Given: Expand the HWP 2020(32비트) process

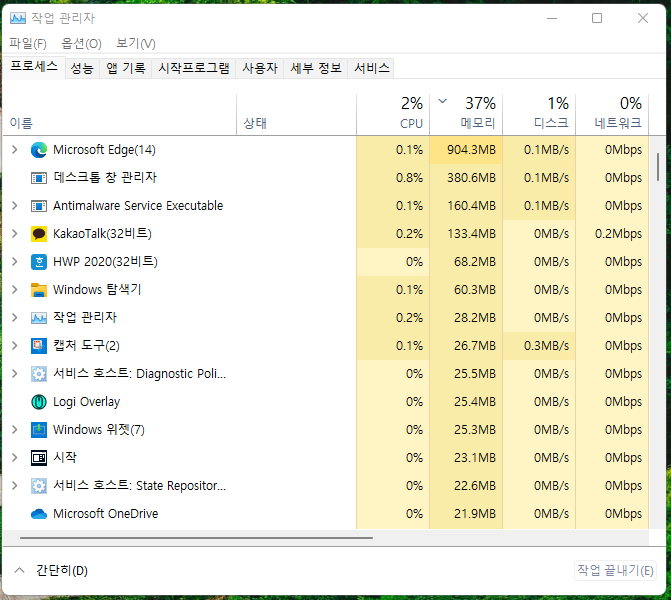Looking at the screenshot, I should 15,261.
